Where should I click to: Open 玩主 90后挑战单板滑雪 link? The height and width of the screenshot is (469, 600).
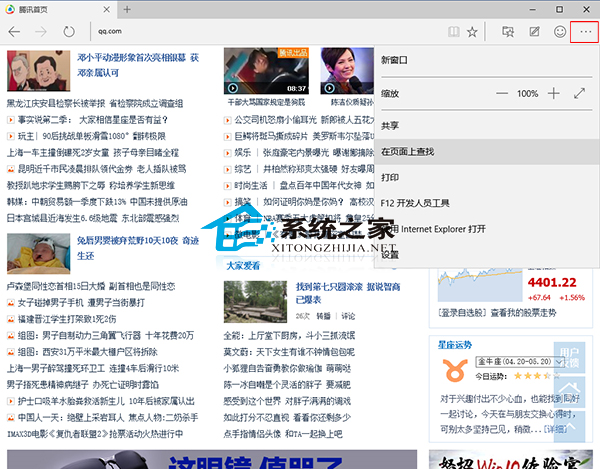(92, 136)
